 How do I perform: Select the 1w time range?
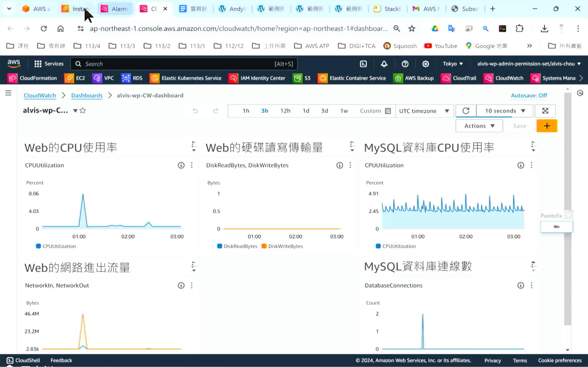344,111
